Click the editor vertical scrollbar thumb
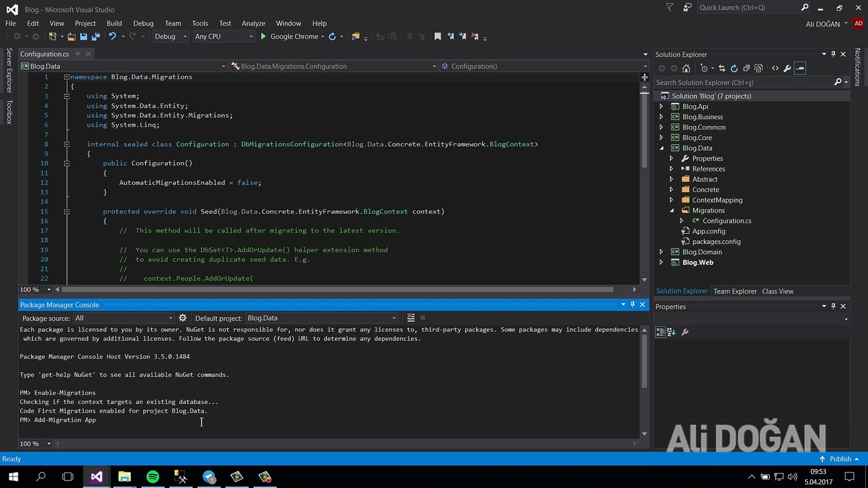The height and width of the screenshot is (488, 868). pos(644,129)
